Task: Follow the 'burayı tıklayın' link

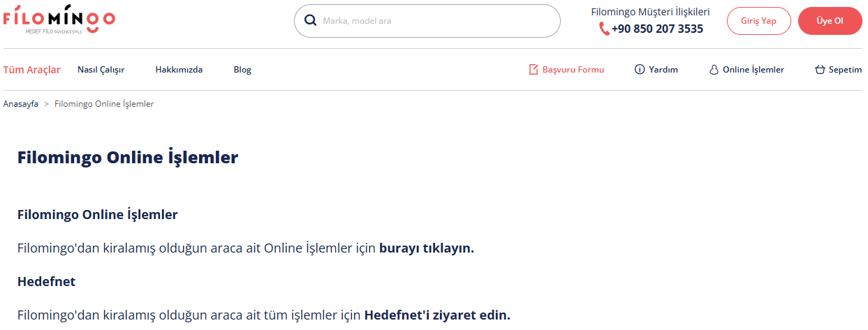Action: pyautogui.click(x=426, y=248)
